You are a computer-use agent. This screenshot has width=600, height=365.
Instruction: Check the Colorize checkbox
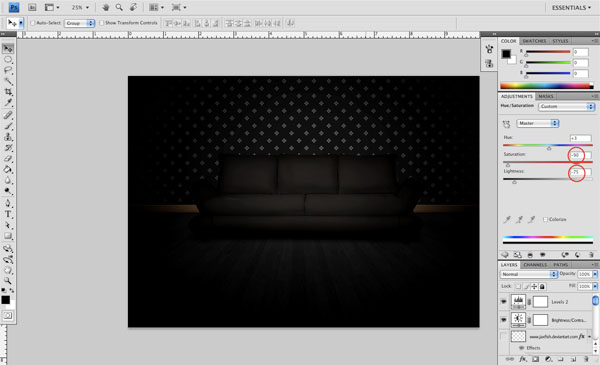[545, 219]
